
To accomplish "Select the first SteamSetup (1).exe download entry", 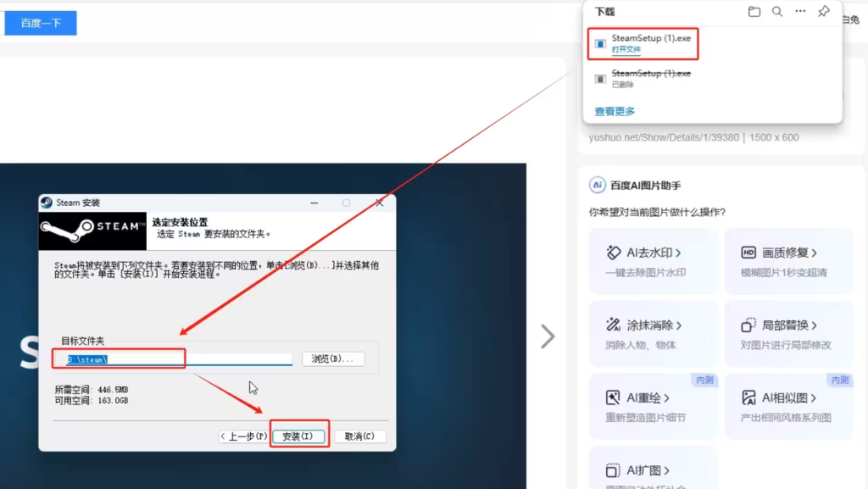I will (x=643, y=43).
